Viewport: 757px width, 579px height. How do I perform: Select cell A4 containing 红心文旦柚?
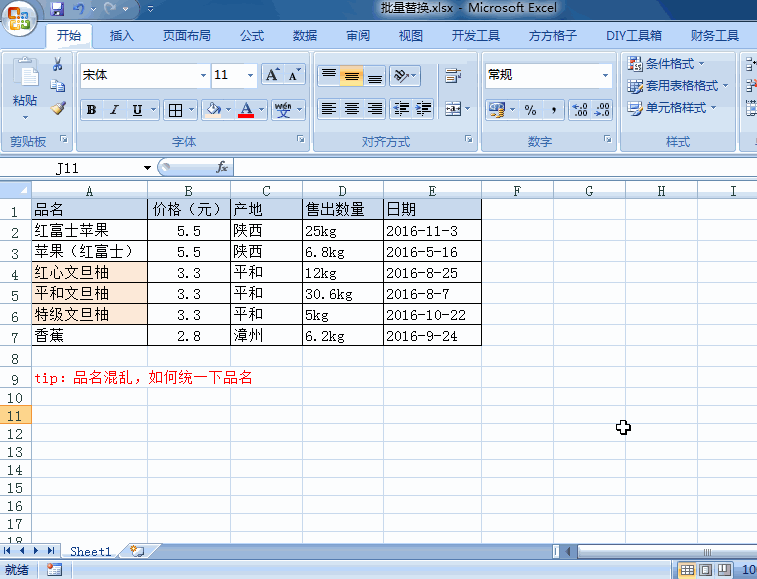89,272
